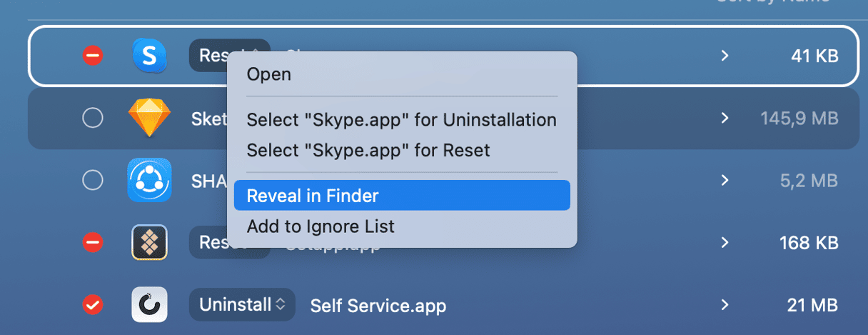This screenshot has width=868, height=335.
Task: Deselect Skype using its red minus toggle
Action: (93, 56)
